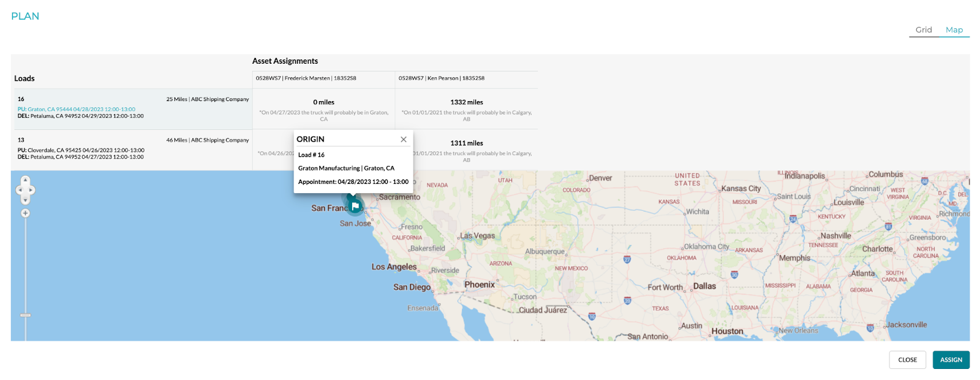Select the Graton origin flag marker on map
Image resolution: width=980 pixels, height=380 pixels.
tap(354, 207)
